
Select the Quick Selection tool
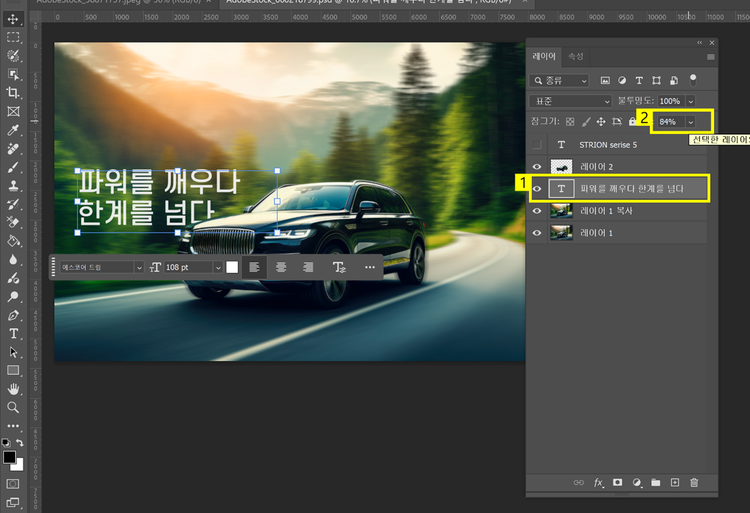pyautogui.click(x=13, y=55)
